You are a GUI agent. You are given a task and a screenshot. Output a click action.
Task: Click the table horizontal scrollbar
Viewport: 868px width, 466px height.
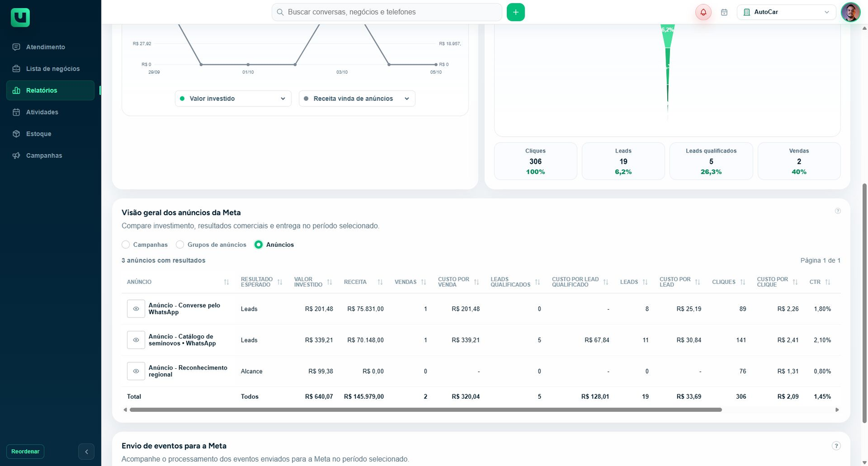(426, 410)
